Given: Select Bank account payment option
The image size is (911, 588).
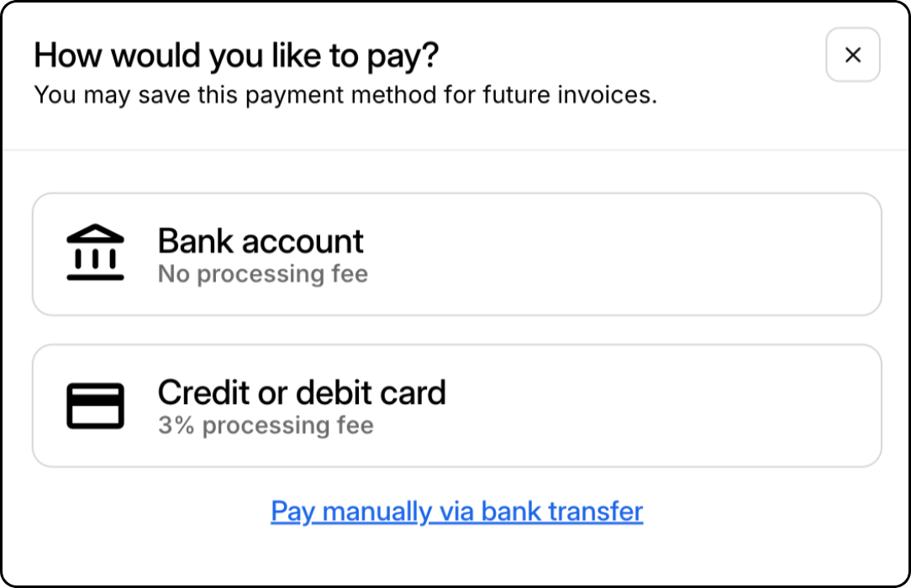Looking at the screenshot, I should (x=456, y=255).
